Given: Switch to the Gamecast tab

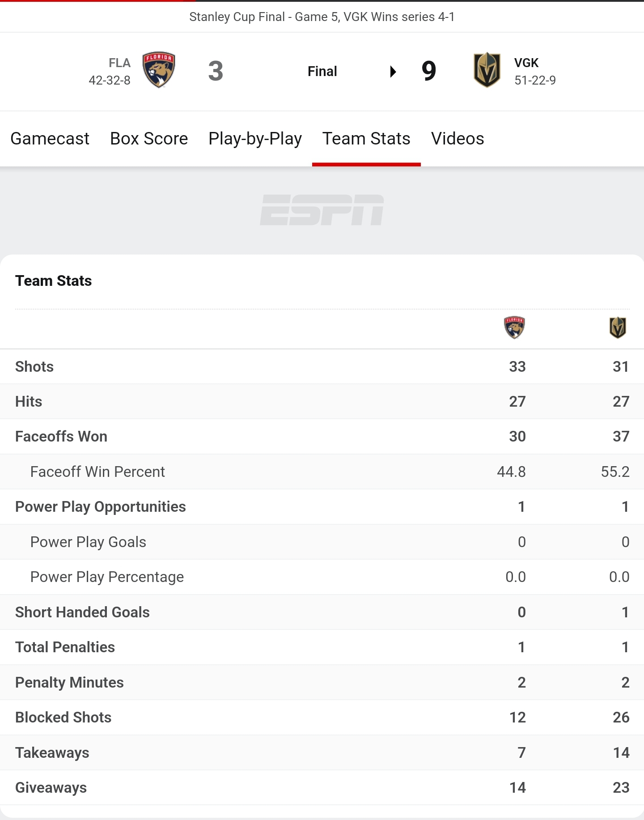Looking at the screenshot, I should tap(50, 139).
